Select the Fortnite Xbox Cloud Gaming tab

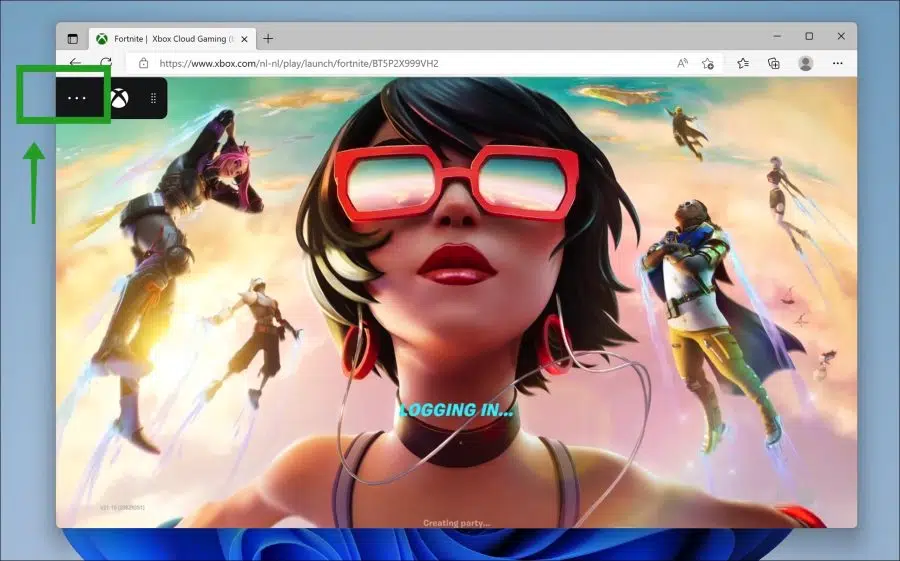(172, 39)
